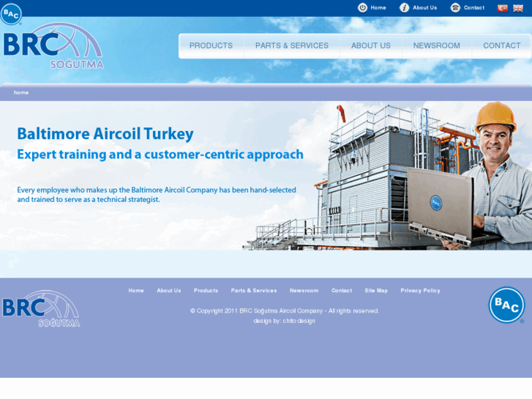Open footer Home link
The width and height of the screenshot is (532, 399).
[136, 291]
